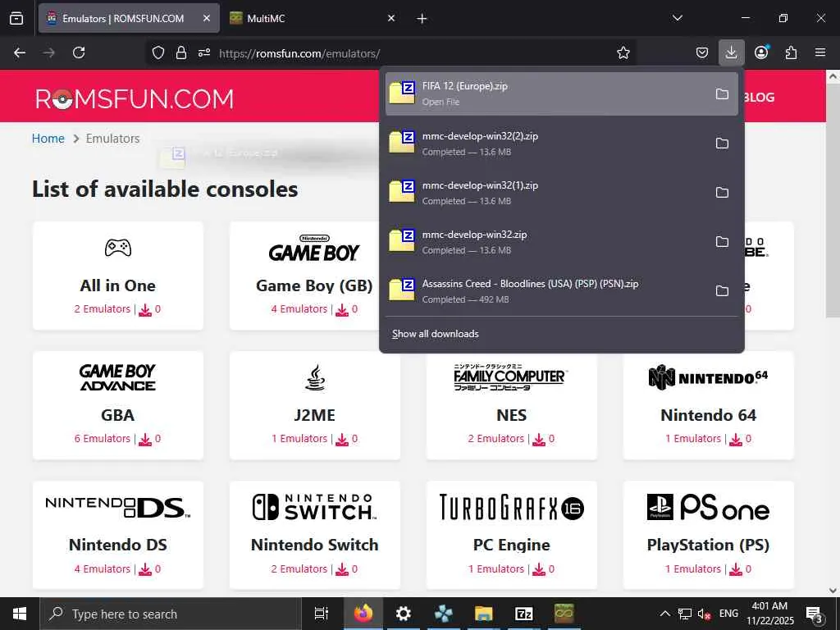Close the MultiMC tab
The image size is (840, 630).
391,18
